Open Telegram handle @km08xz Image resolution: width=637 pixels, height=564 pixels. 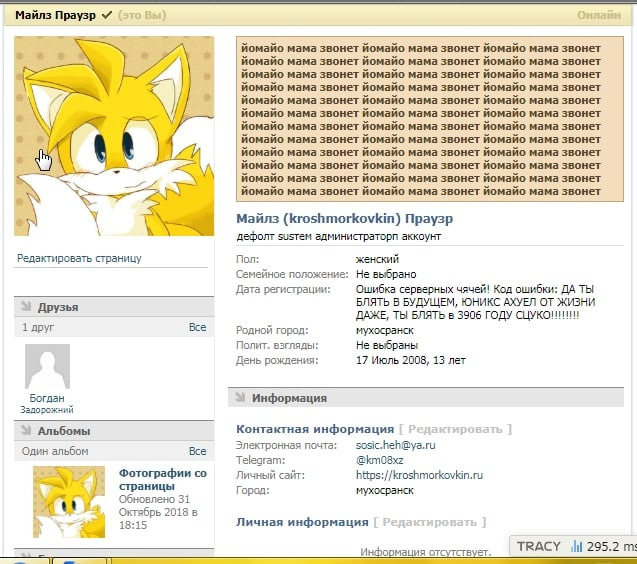(x=379, y=460)
